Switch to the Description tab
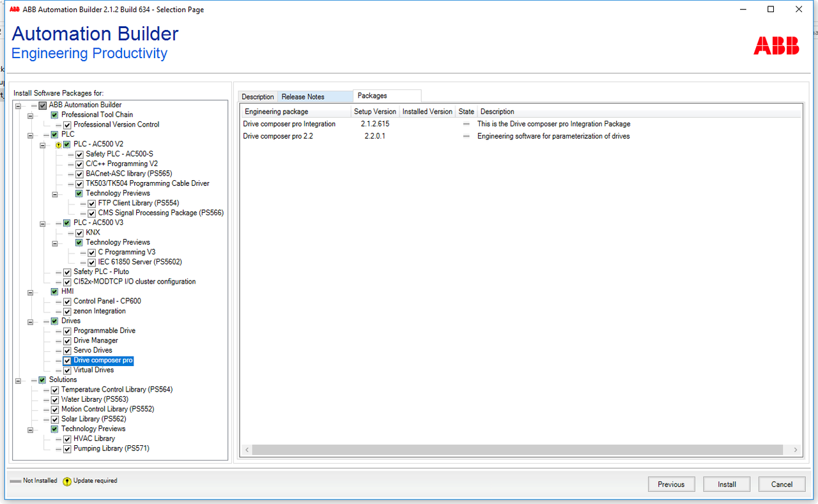This screenshot has width=818, height=504. click(258, 97)
